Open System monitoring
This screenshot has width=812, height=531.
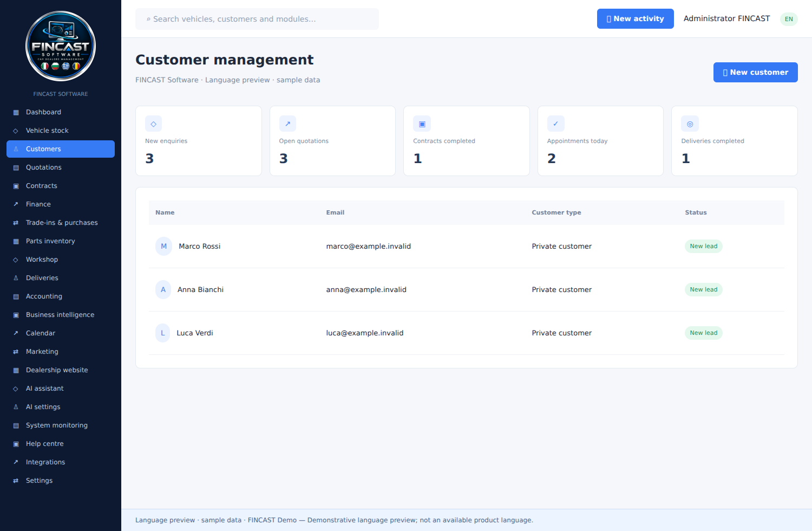[x=61, y=425]
